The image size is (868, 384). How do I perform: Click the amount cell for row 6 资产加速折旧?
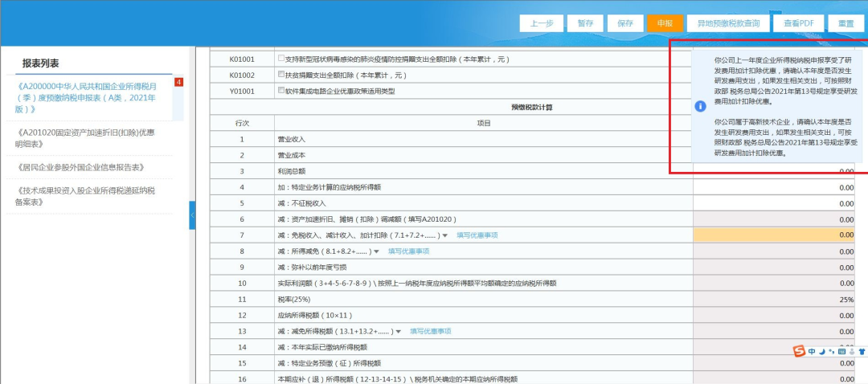[774, 219]
